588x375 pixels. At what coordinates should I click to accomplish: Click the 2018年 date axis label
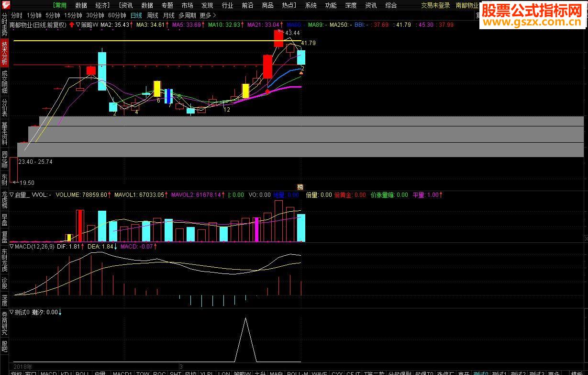click(23, 366)
